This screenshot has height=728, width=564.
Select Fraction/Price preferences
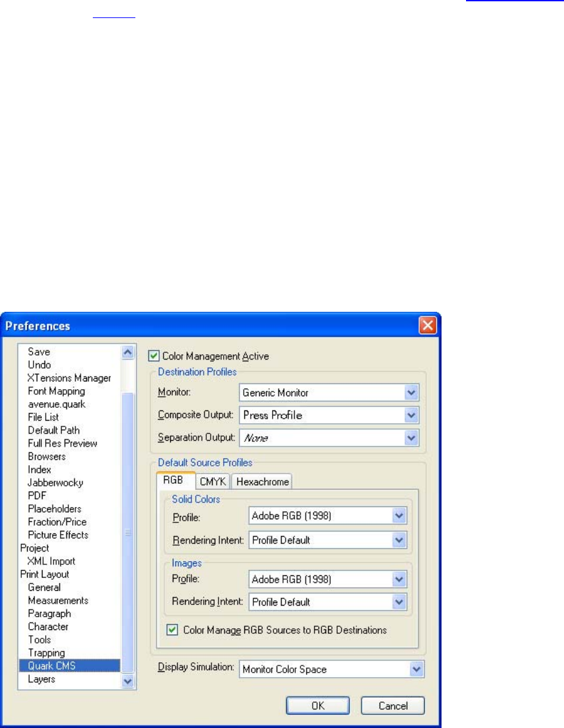(x=57, y=521)
